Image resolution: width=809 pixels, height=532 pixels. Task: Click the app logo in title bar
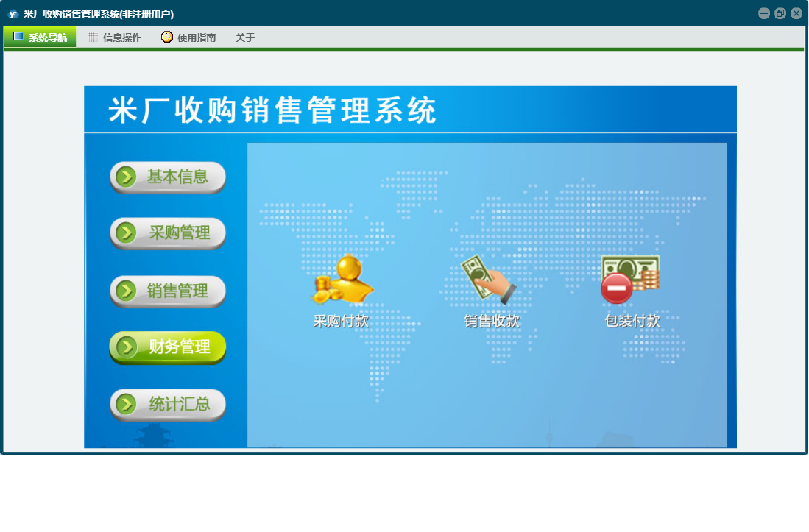pos(13,14)
